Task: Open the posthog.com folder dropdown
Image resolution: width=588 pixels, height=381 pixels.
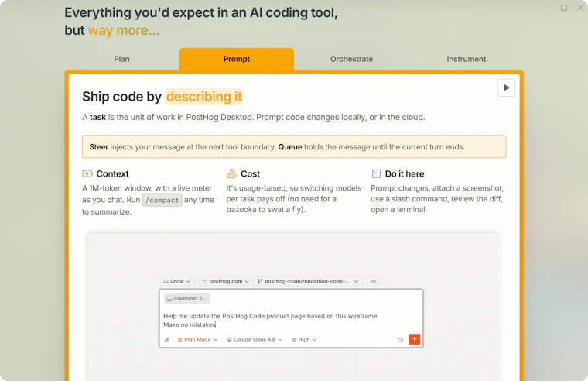Action: pyautogui.click(x=225, y=281)
